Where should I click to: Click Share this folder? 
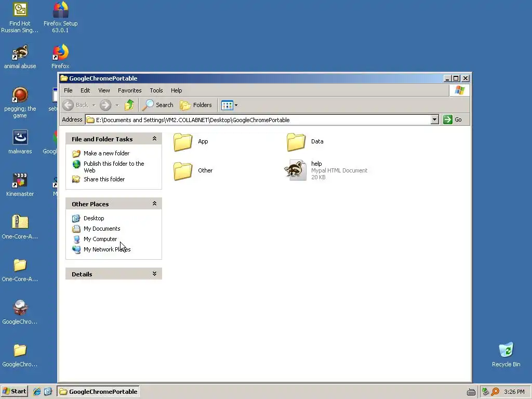point(104,179)
